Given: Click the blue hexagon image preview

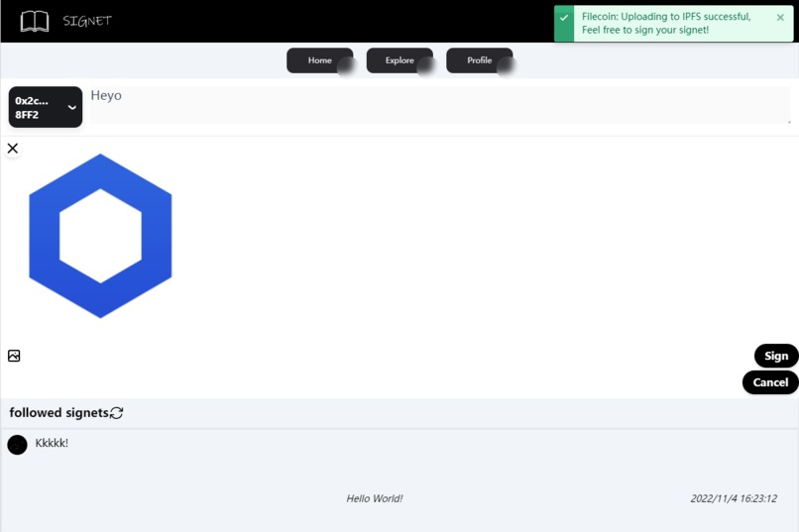Looking at the screenshot, I should click(x=100, y=236).
